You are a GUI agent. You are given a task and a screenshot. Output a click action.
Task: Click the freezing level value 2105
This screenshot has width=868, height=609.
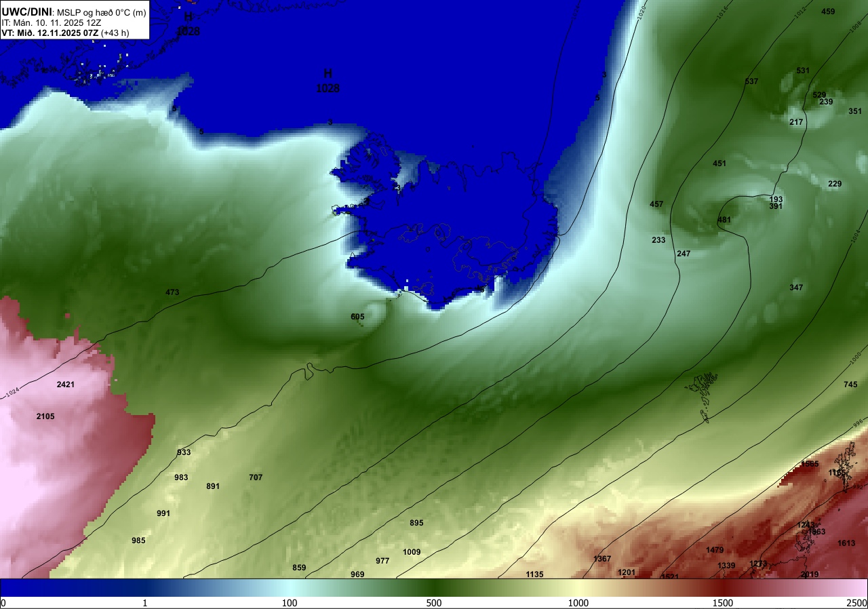[x=45, y=416]
